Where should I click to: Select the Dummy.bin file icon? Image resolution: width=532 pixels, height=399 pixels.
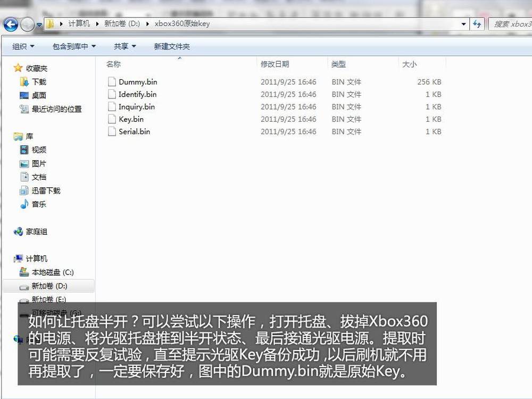coord(112,82)
